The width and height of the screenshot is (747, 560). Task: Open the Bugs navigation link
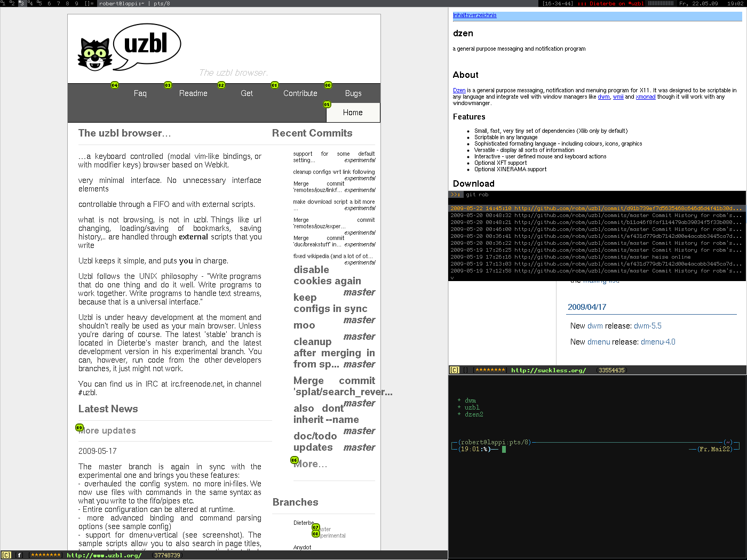[x=353, y=93]
